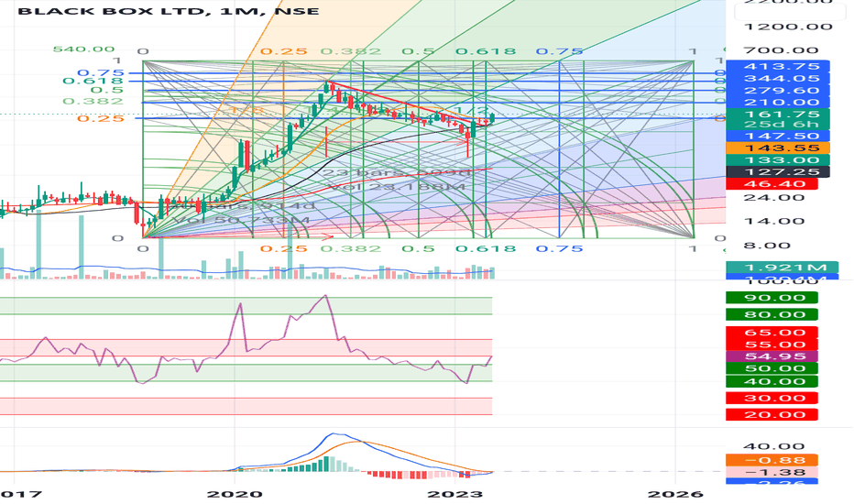
Task: Click the red 65.00 RSI level label
Action: pyautogui.click(x=772, y=333)
